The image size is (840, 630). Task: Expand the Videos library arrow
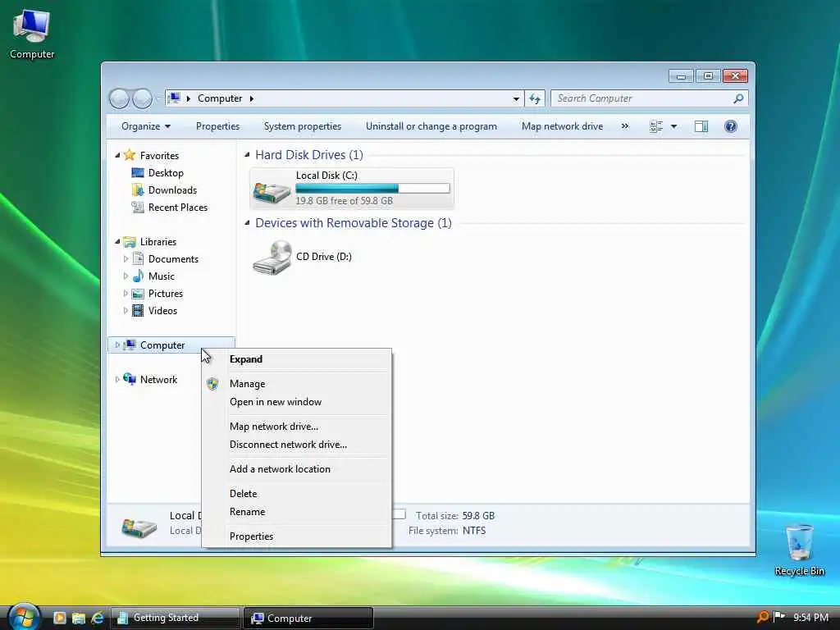[x=126, y=311]
